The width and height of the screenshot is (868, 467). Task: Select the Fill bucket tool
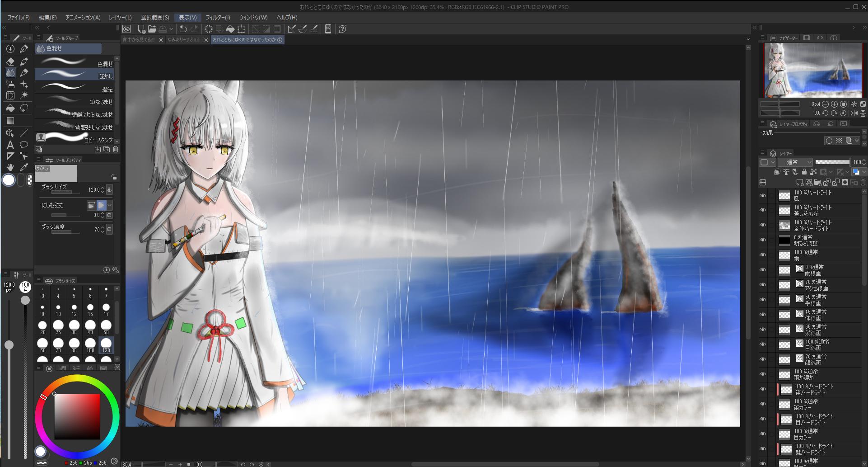click(10, 108)
